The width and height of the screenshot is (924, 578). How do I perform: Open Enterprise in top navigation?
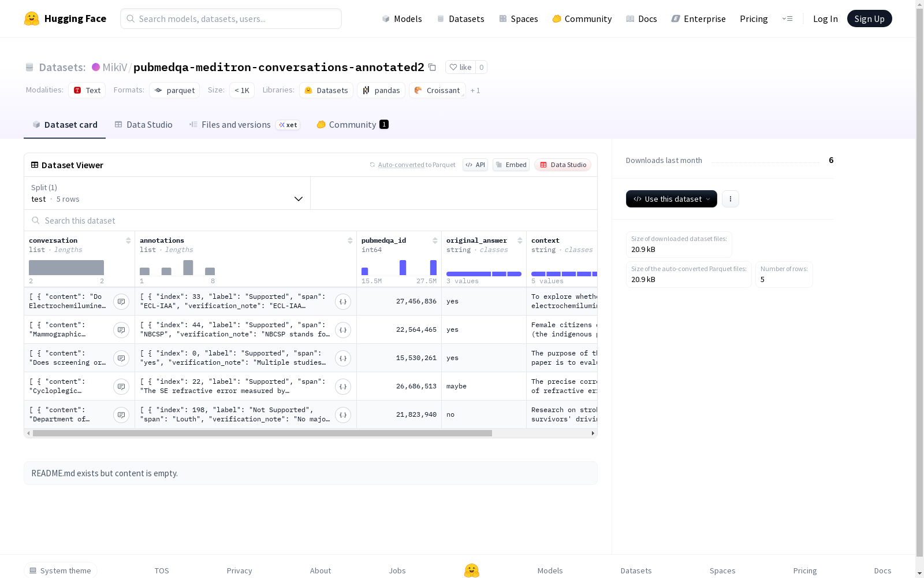point(699,18)
